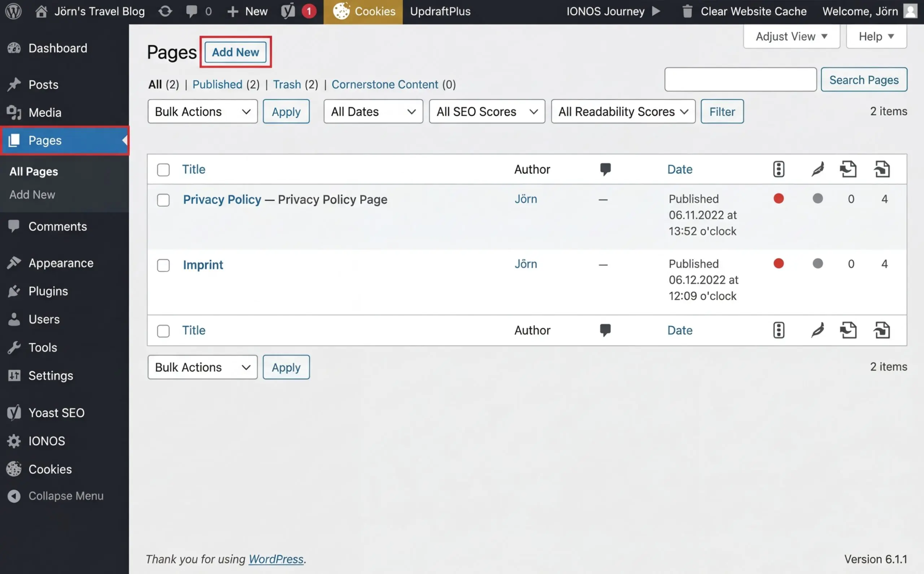Open the All Readability Scores dropdown
The image size is (924, 574).
(623, 112)
